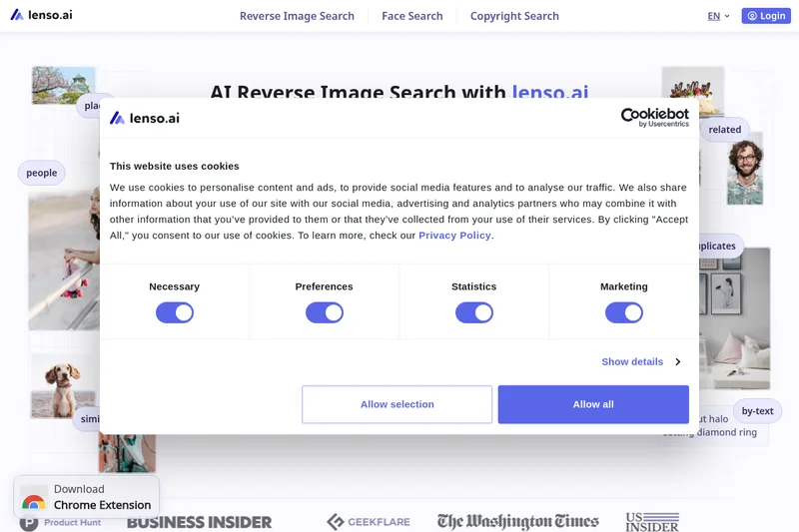This screenshot has width=799, height=532.
Task: Click the cherry blossom castle thumbnail
Action: click(64, 85)
